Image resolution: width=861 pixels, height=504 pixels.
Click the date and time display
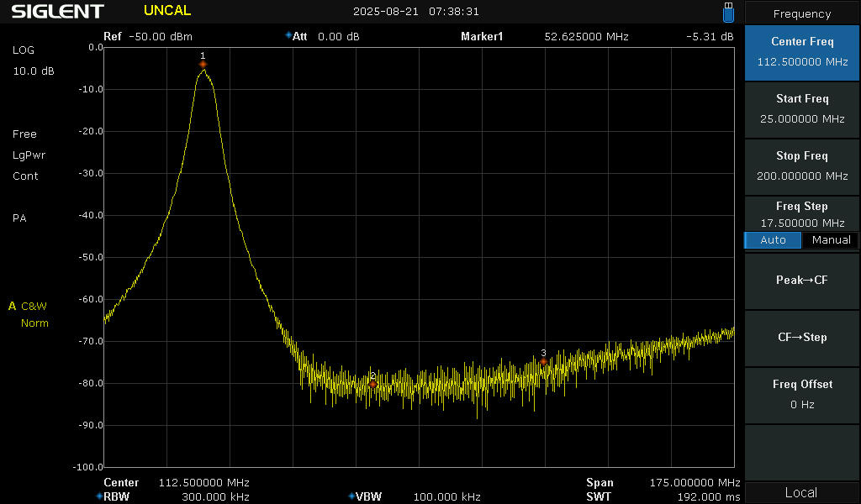pos(415,12)
